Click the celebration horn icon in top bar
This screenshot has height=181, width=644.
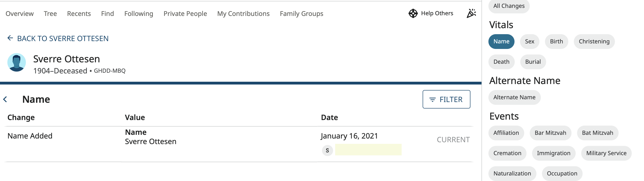pos(471,13)
